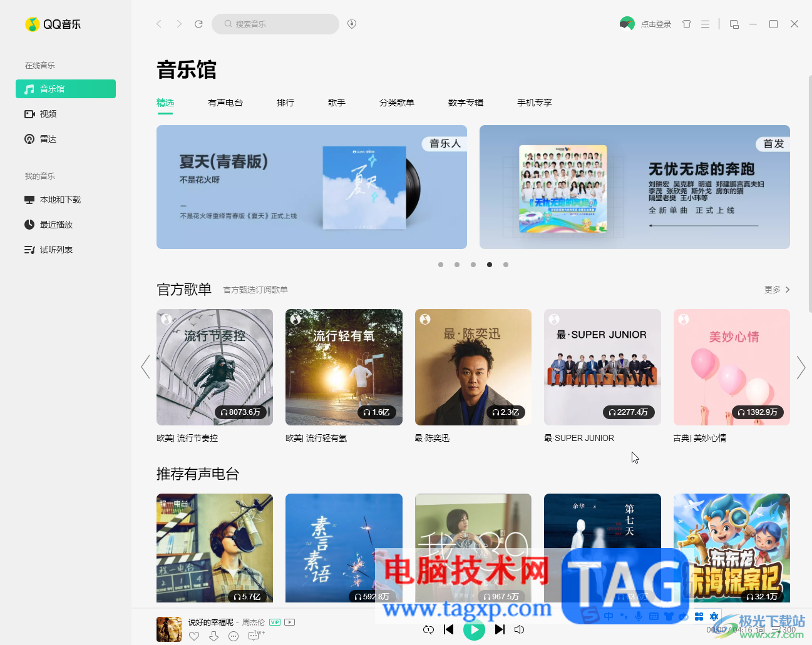Open 试听列表 in the sidebar
This screenshot has height=645, width=812.
click(x=66, y=250)
